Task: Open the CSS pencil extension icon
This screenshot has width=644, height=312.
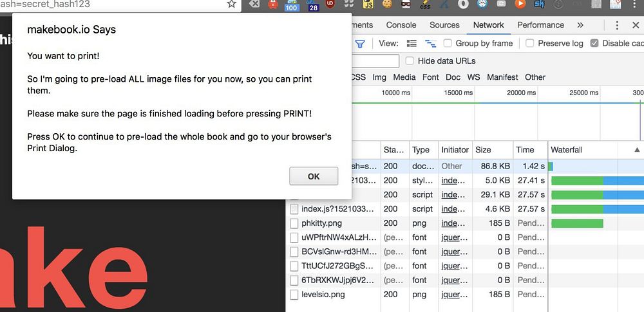Action: pyautogui.click(x=426, y=5)
